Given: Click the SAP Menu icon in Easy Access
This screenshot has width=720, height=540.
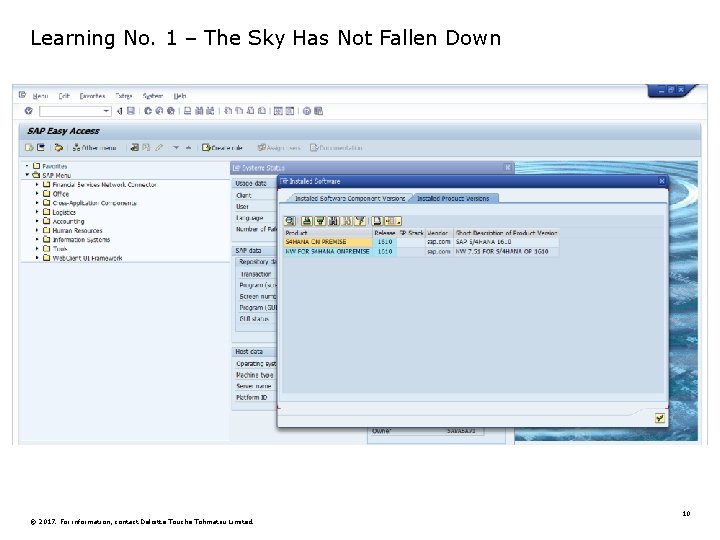Looking at the screenshot, I should pos(41,147).
